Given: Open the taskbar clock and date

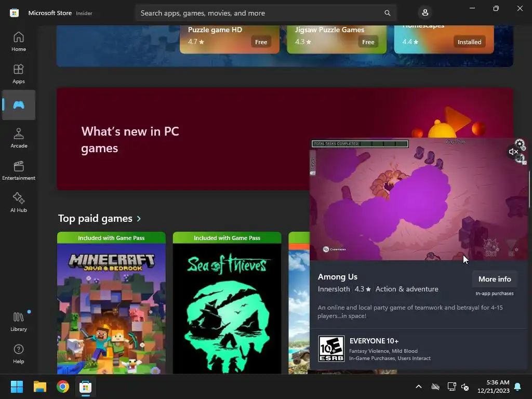Looking at the screenshot, I should 494,387.
